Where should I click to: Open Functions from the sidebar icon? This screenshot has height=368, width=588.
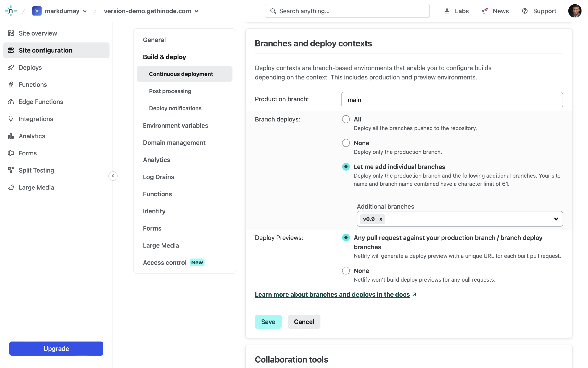pyautogui.click(x=11, y=84)
